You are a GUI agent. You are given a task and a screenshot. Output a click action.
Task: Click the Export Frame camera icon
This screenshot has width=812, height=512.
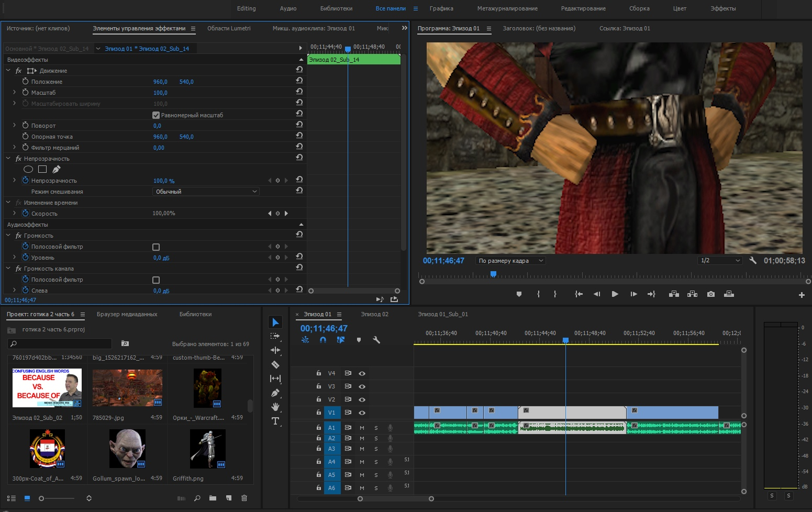(710, 294)
